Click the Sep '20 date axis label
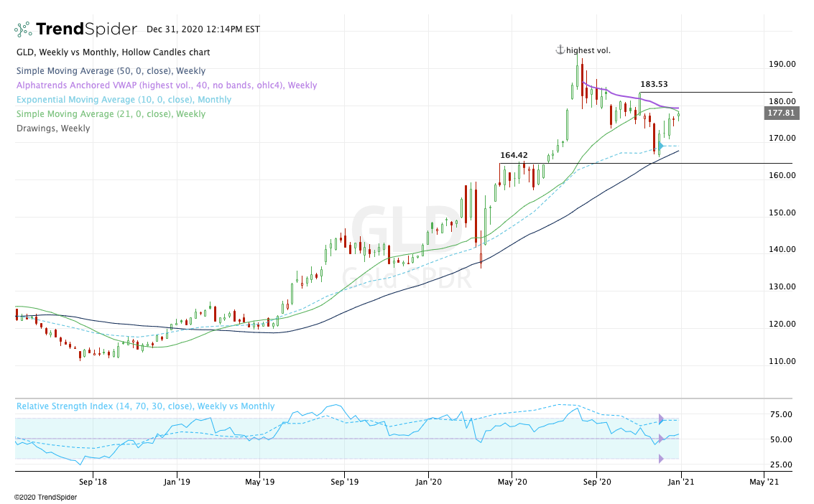The image size is (814, 504). [597, 482]
